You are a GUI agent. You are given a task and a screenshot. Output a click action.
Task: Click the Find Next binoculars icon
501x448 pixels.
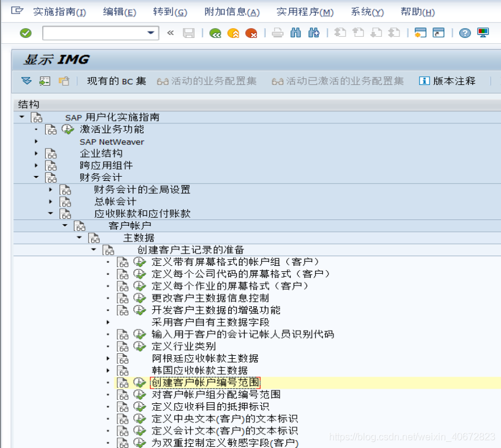click(x=314, y=33)
